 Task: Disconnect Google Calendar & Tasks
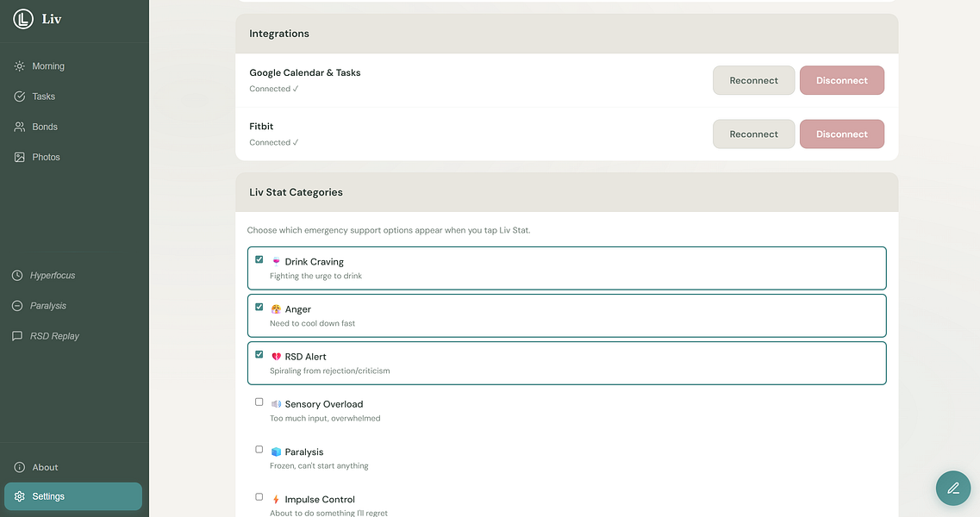pos(841,80)
